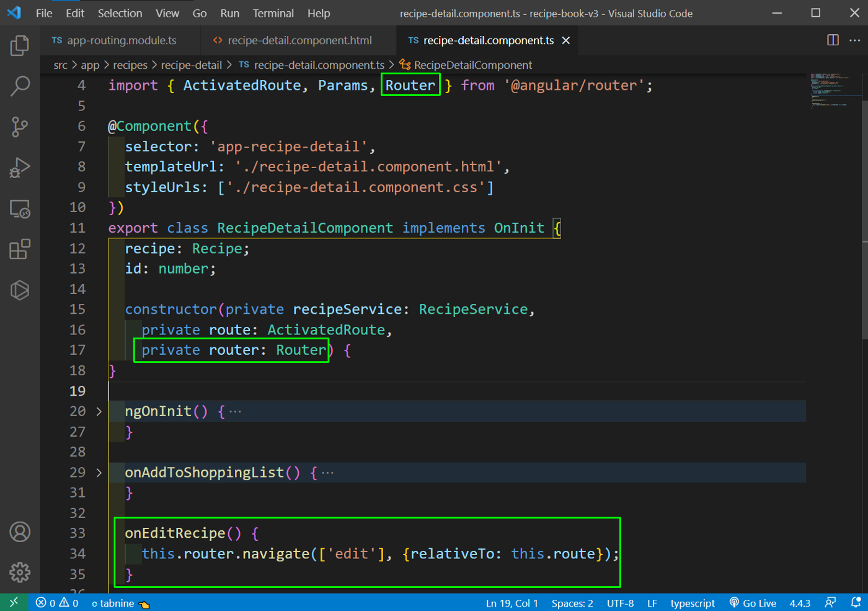Open RecipeDetailComponent symbol breadcrumb
This screenshot has height=611, width=868.
[x=466, y=65]
